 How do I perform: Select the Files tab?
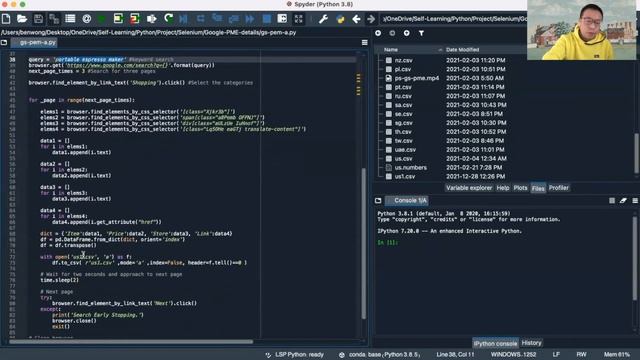click(x=538, y=188)
